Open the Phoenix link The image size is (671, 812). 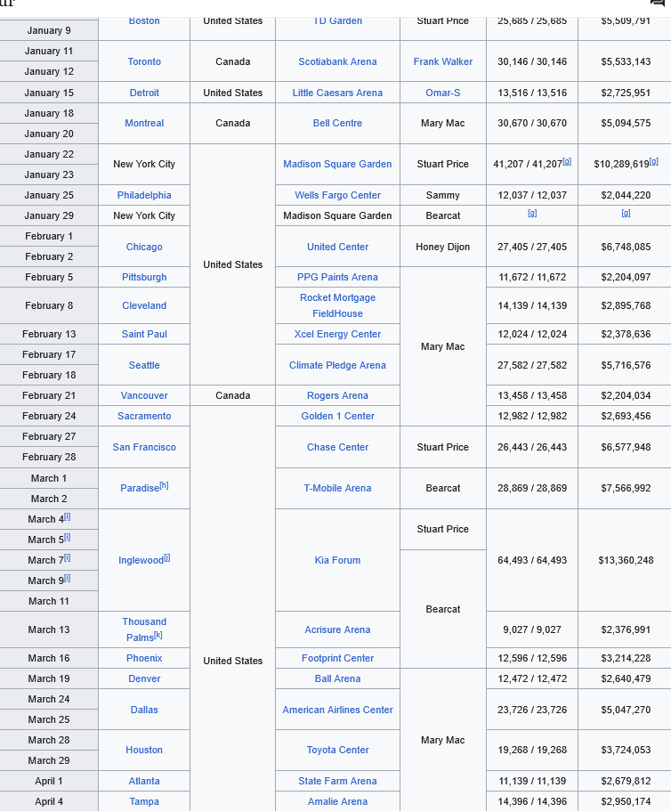click(x=144, y=658)
